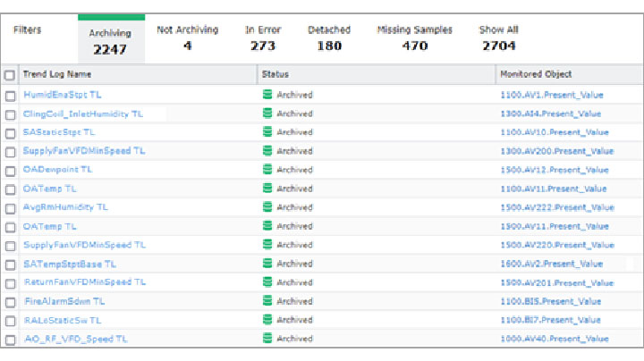
Task: Select the Show All filter tab
Action: tap(499, 38)
